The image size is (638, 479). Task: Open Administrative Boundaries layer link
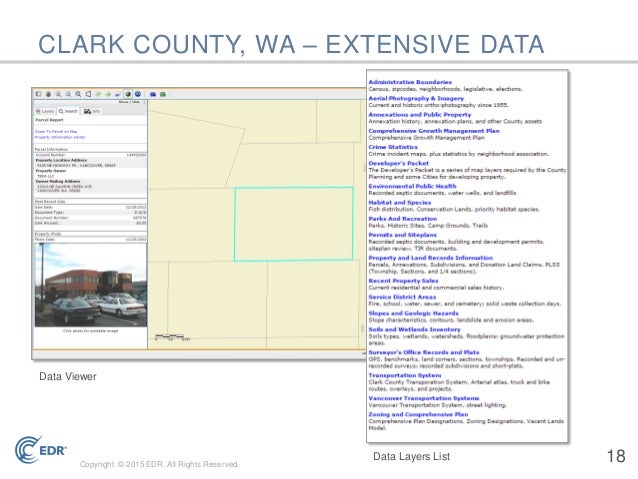[x=410, y=82]
